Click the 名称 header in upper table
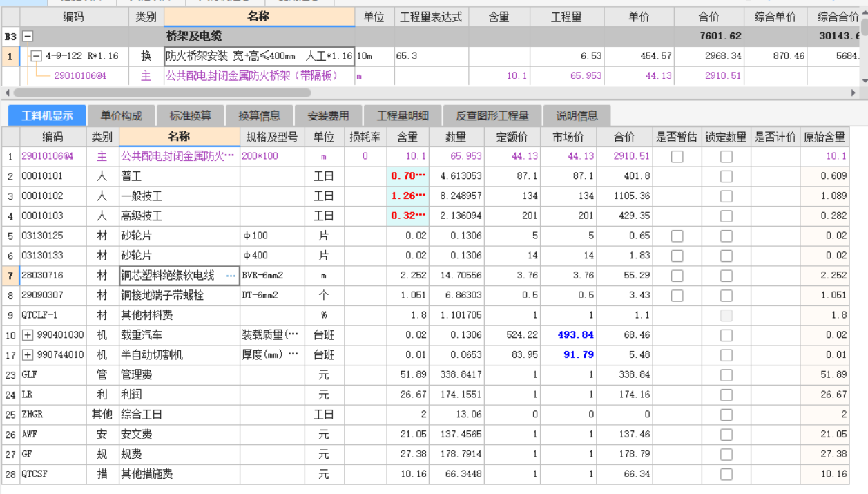This screenshot has width=868, height=494. 259,17
